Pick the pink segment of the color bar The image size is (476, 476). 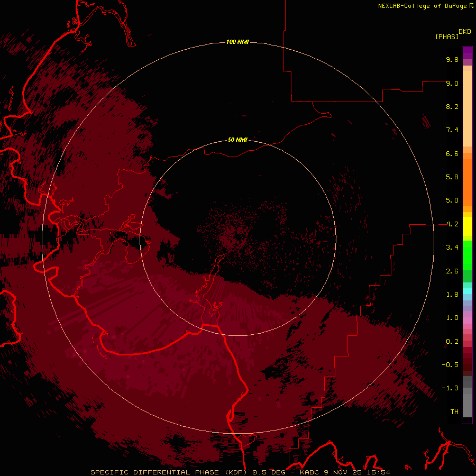(467, 321)
